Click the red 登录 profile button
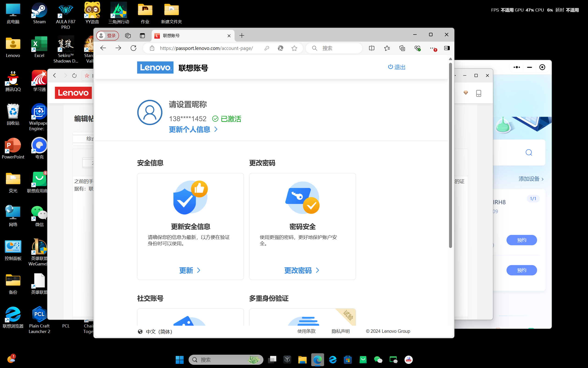Image resolution: width=588 pixels, height=368 pixels. (x=108, y=36)
